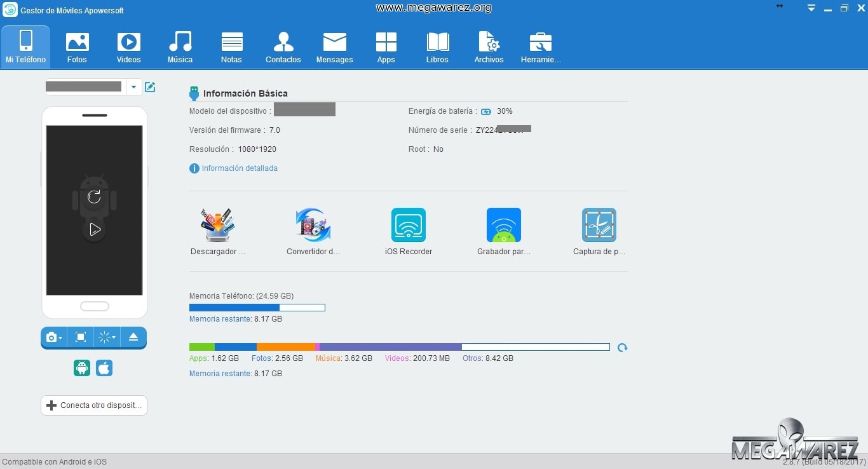Open the Información detallada link
868x469 pixels.
(x=240, y=168)
